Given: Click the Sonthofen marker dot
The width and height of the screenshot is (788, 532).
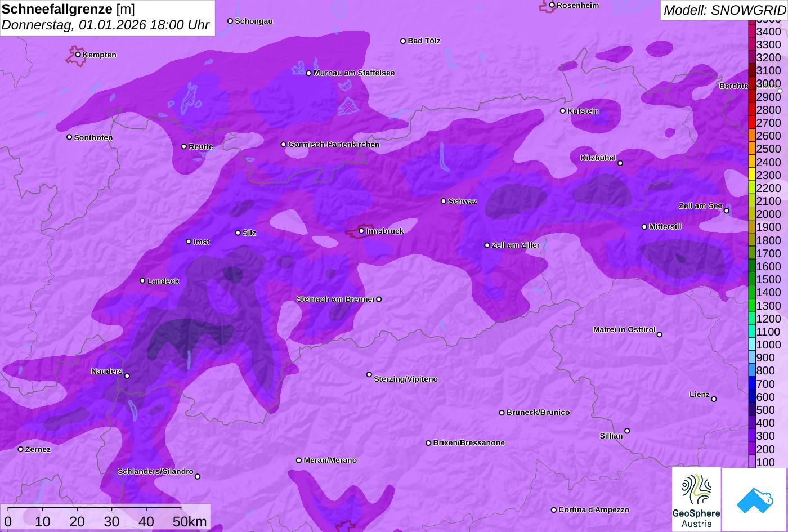Looking at the screenshot, I should [70, 137].
